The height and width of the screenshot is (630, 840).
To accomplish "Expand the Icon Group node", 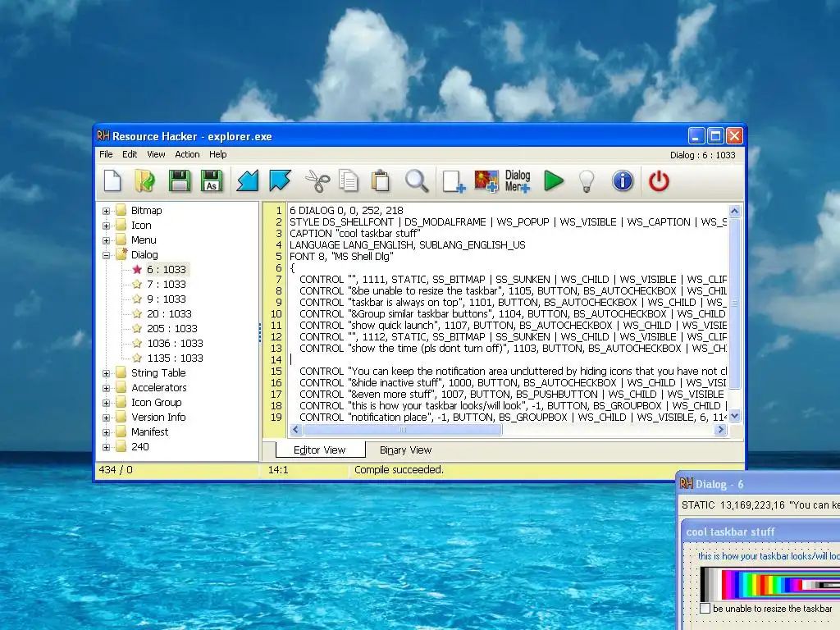I will pos(106,402).
